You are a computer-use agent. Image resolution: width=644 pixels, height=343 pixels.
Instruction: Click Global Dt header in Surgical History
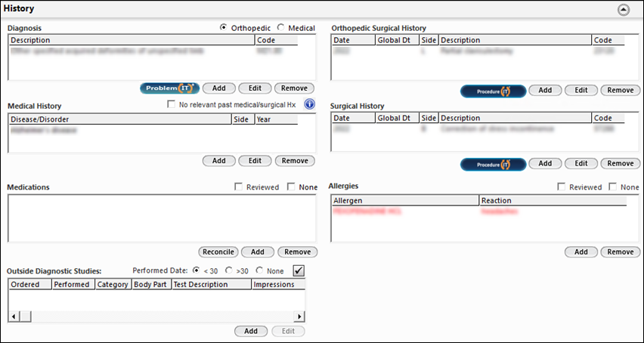[x=398, y=118]
